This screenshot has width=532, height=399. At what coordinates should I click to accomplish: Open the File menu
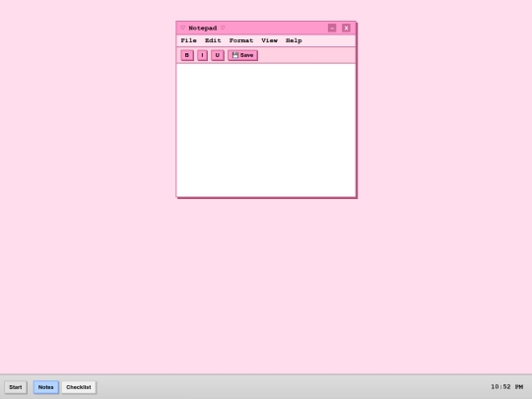coord(188,40)
